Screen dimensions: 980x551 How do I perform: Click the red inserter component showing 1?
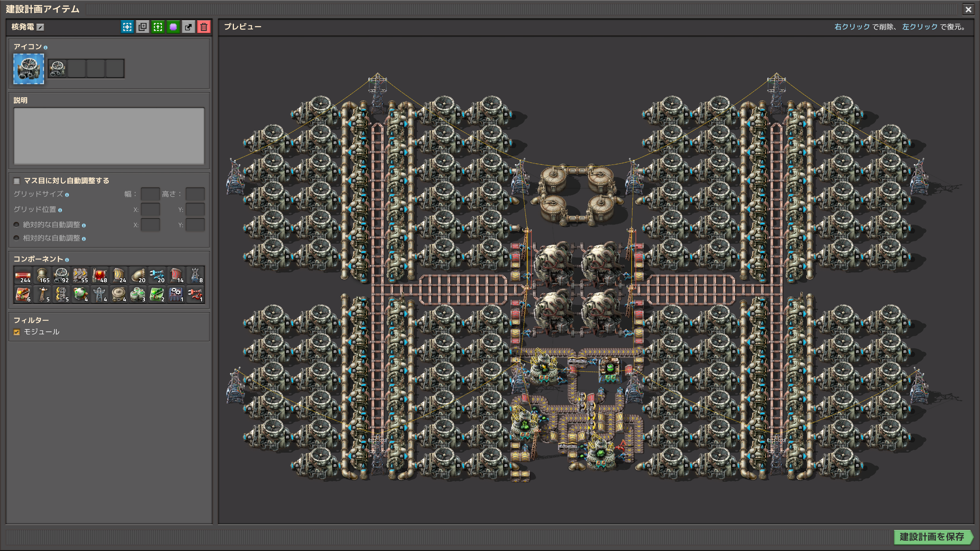pos(195,295)
